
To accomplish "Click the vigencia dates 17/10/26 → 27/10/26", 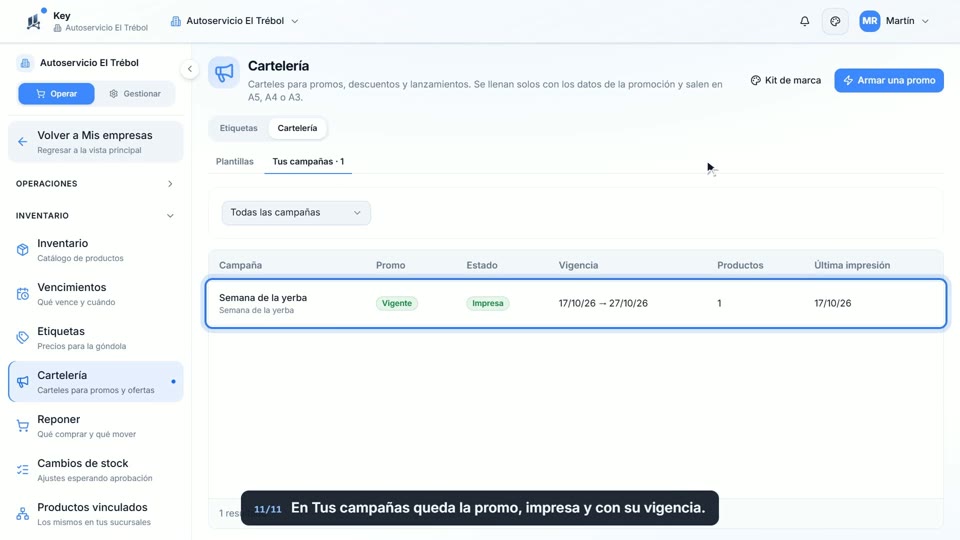I will click(603, 303).
